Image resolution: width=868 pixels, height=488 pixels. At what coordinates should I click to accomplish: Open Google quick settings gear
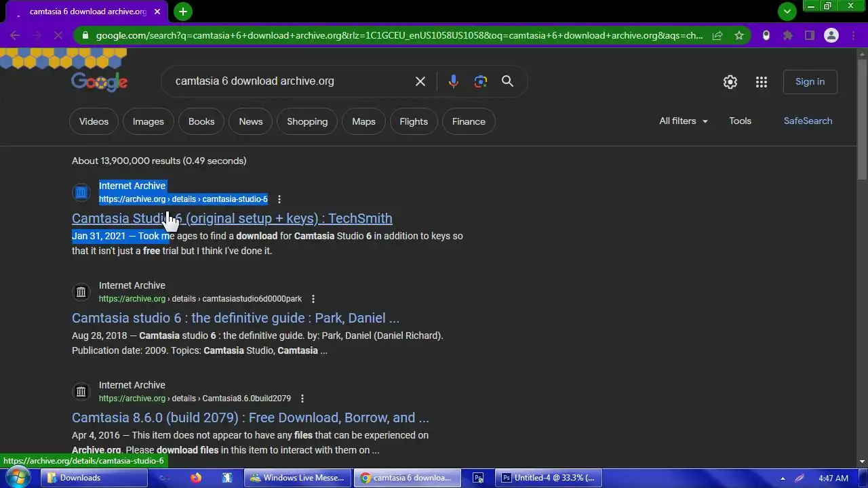click(730, 82)
